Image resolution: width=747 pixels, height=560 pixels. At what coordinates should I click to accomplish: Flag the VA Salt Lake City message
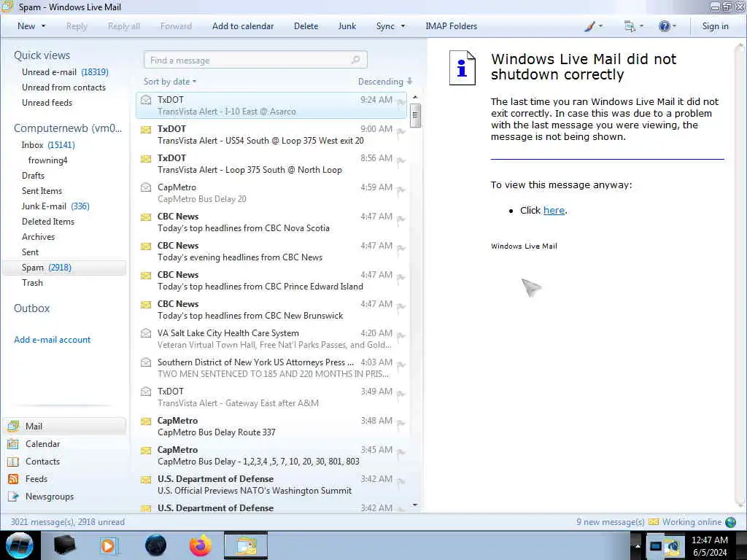pos(401,336)
